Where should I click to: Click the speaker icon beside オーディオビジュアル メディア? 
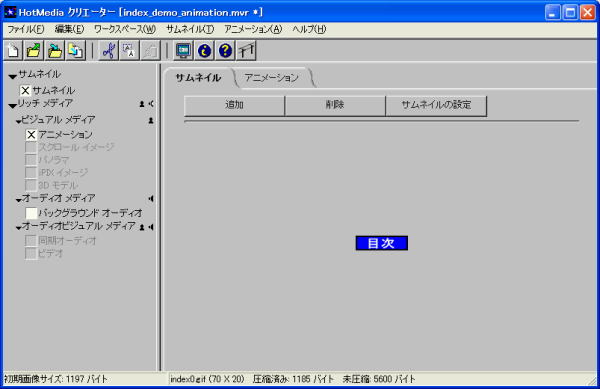[x=152, y=227]
